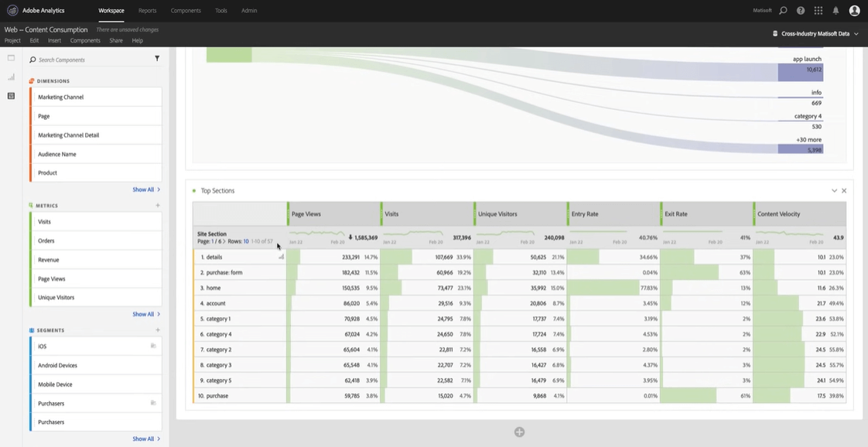Image resolution: width=868 pixels, height=447 pixels.
Task: Open the Components menu under project title
Action: coord(85,40)
